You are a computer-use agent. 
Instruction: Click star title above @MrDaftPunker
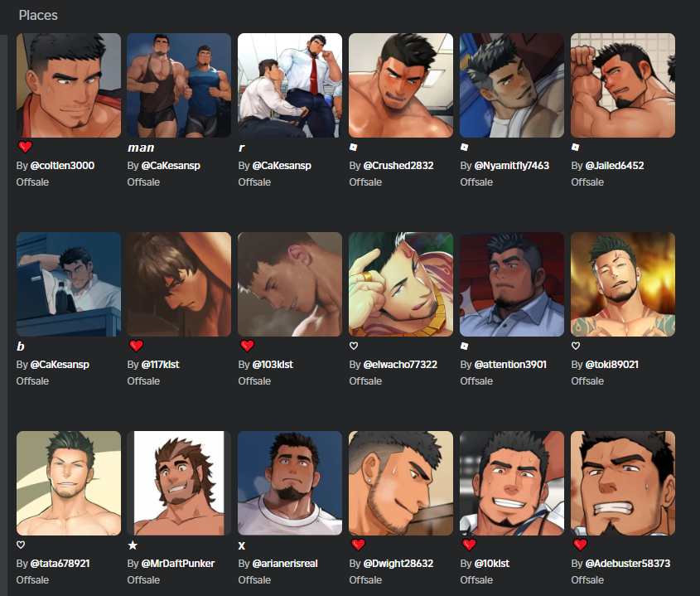click(133, 545)
